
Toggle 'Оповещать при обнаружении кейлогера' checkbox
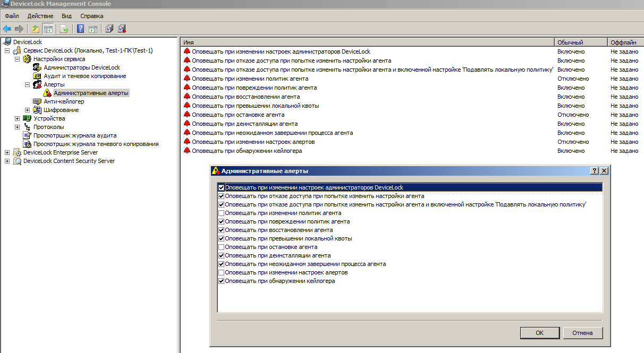coord(222,281)
